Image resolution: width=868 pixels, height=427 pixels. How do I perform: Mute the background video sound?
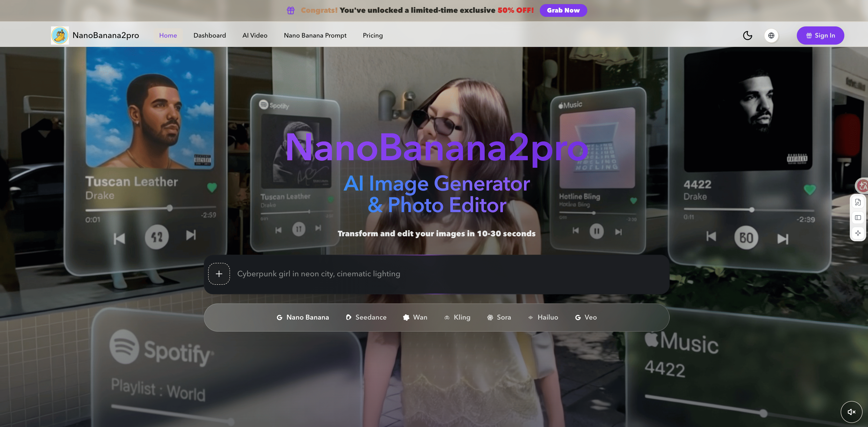pyautogui.click(x=852, y=412)
